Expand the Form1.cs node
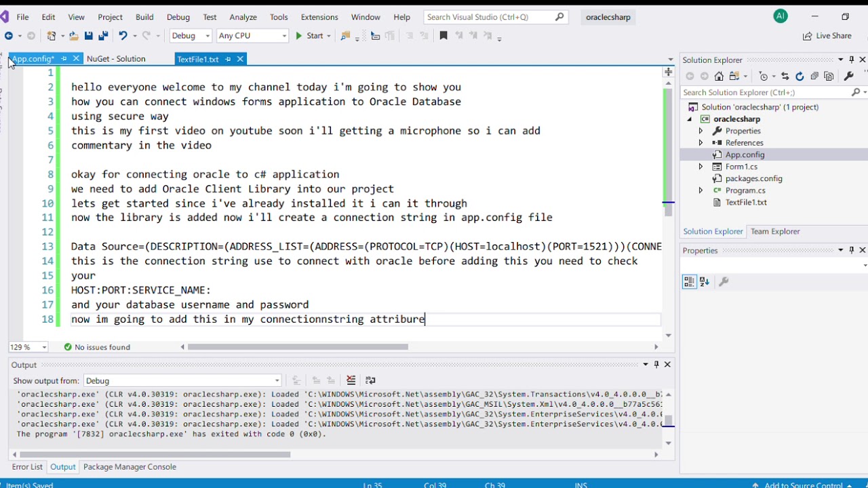Viewport: 868px width, 488px height. pos(701,167)
